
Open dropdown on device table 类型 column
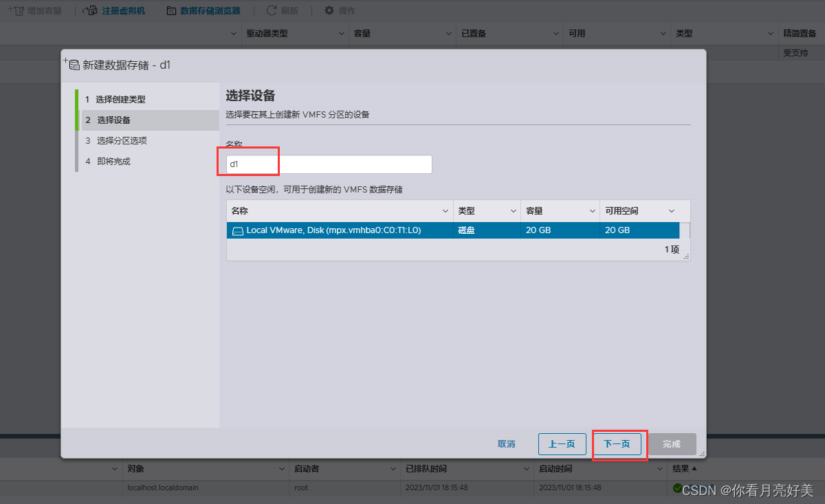[x=514, y=211]
